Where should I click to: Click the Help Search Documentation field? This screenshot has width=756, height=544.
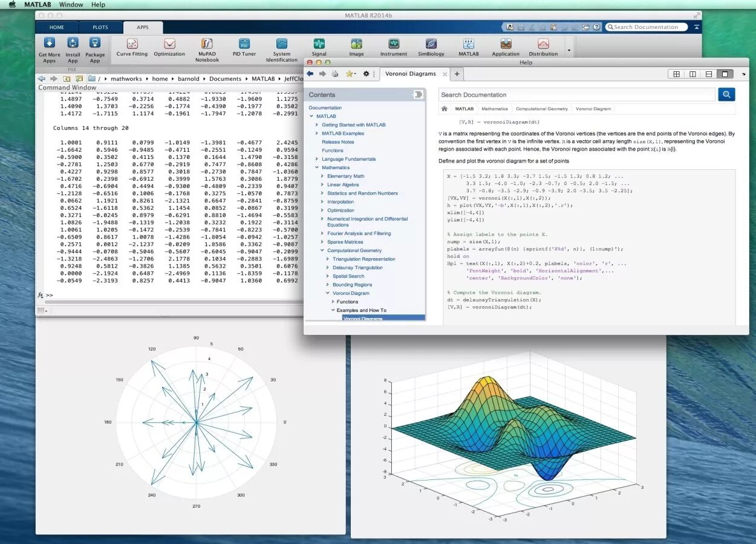577,94
